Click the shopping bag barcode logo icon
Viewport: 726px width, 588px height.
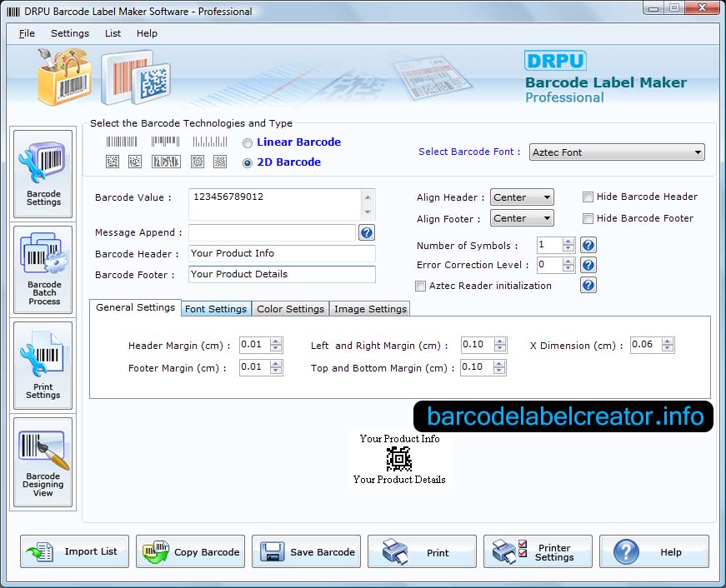coord(64,77)
